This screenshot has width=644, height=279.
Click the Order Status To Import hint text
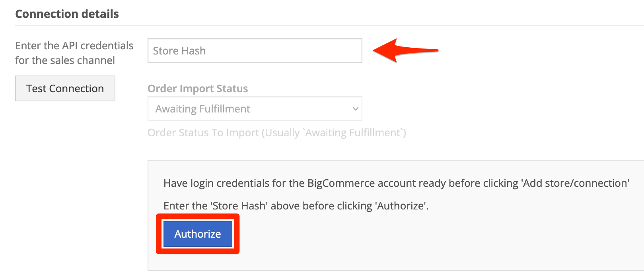pos(277,133)
